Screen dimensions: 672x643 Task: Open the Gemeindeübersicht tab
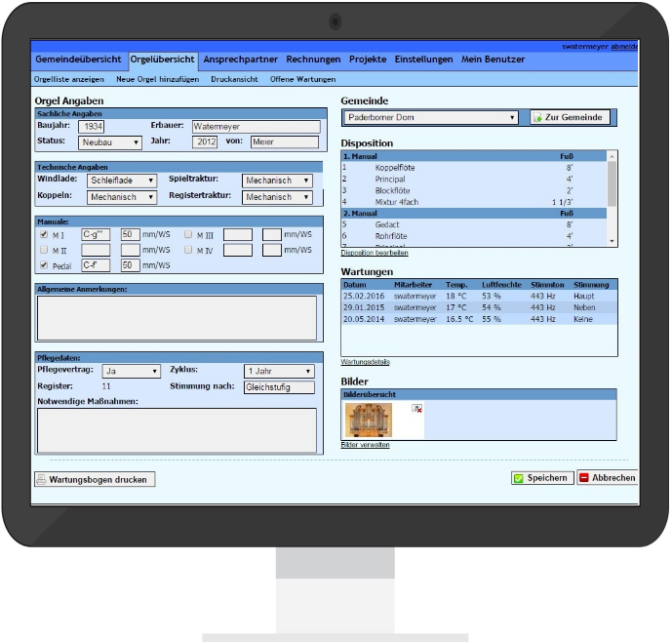click(79, 60)
